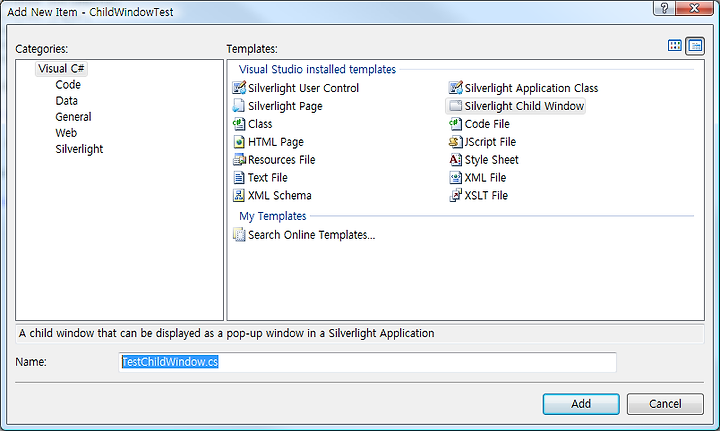Select the Silverlight User Control template icon
Viewport: 720px width, 431px height.
point(239,88)
